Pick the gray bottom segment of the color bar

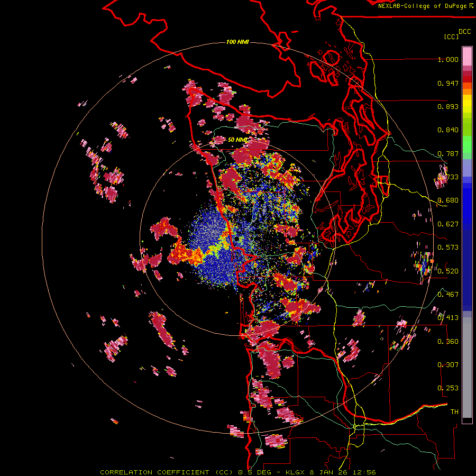pyautogui.click(x=467, y=368)
